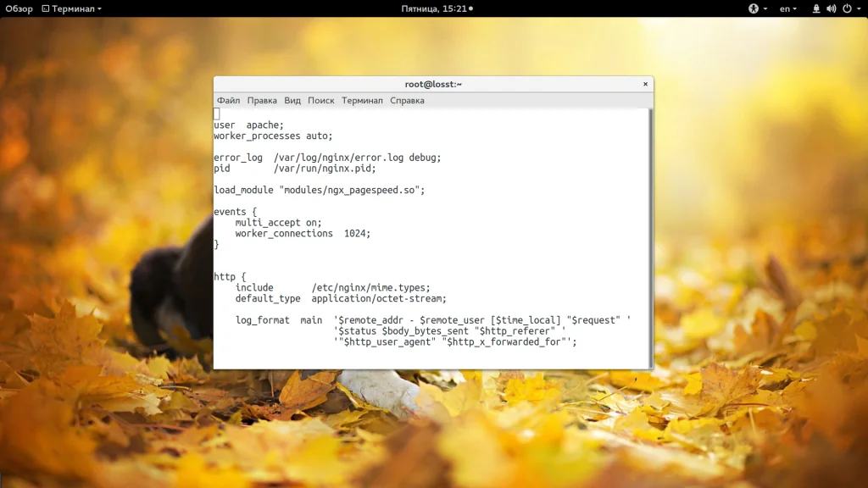The height and width of the screenshot is (488, 868).
Task: Expand the en keyboard layout dropdown
Action: pos(788,8)
